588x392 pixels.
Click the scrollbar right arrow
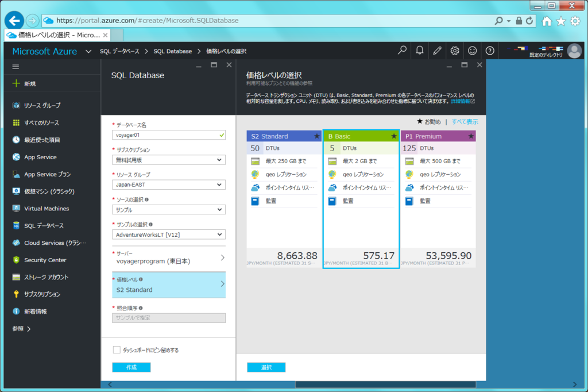point(575,385)
